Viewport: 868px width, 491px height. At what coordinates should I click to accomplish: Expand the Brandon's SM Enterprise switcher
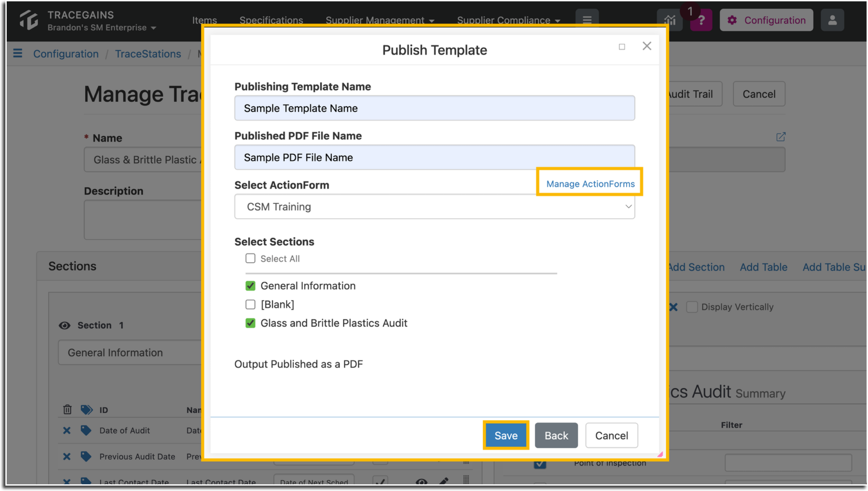tap(102, 28)
